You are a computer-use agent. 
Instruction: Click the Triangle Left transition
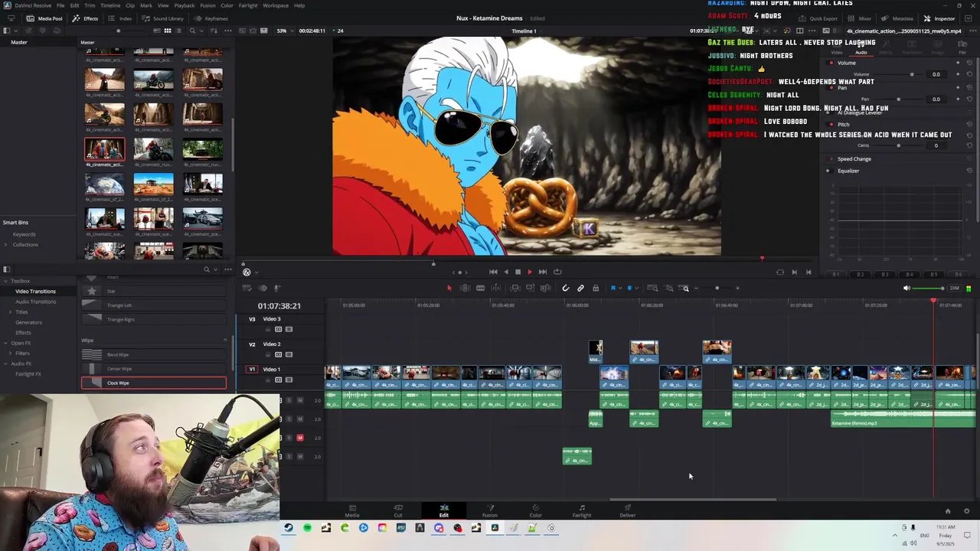[154, 305]
